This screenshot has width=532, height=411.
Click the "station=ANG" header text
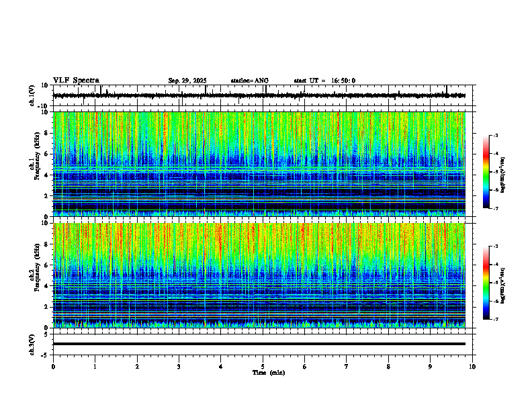[250, 81]
